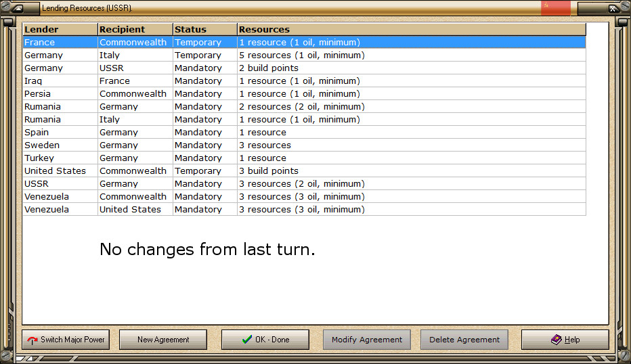Screen dimensions: 631x364
Task: Select the USSR to Germany row
Action: pyautogui.click(x=304, y=184)
